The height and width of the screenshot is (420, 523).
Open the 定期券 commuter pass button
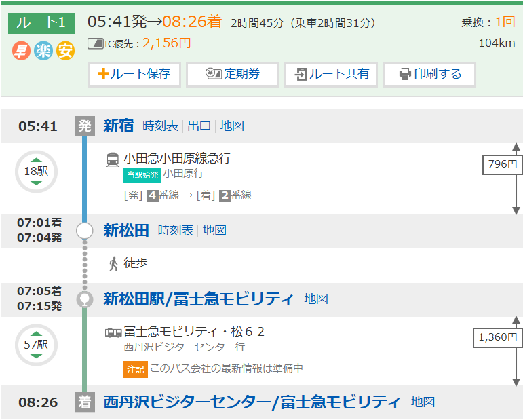(x=233, y=74)
